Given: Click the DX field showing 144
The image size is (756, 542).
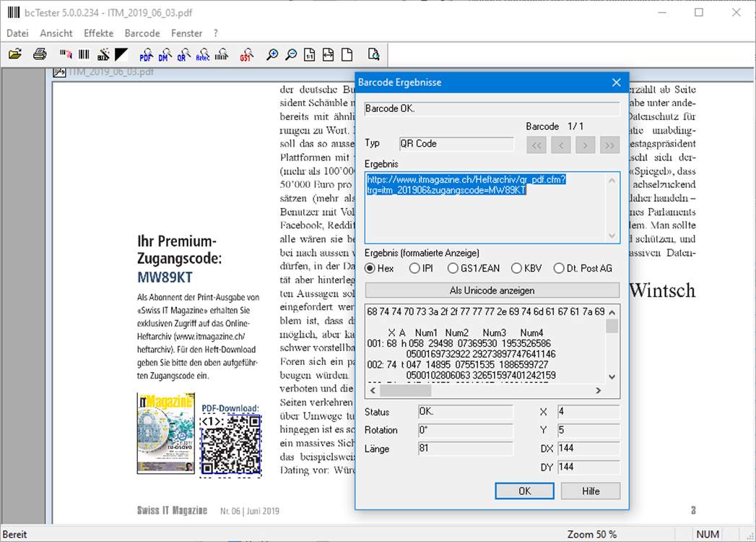Looking at the screenshot, I should point(588,448).
